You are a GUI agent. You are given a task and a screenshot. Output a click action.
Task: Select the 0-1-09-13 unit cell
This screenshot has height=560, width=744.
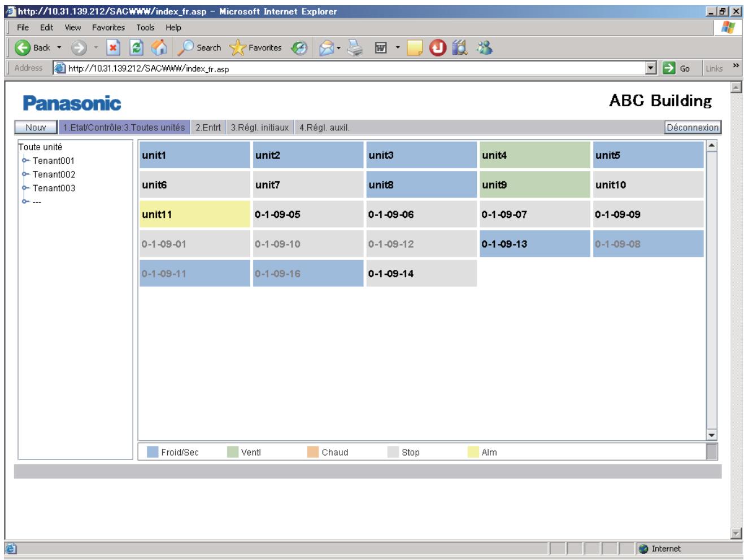coord(534,244)
